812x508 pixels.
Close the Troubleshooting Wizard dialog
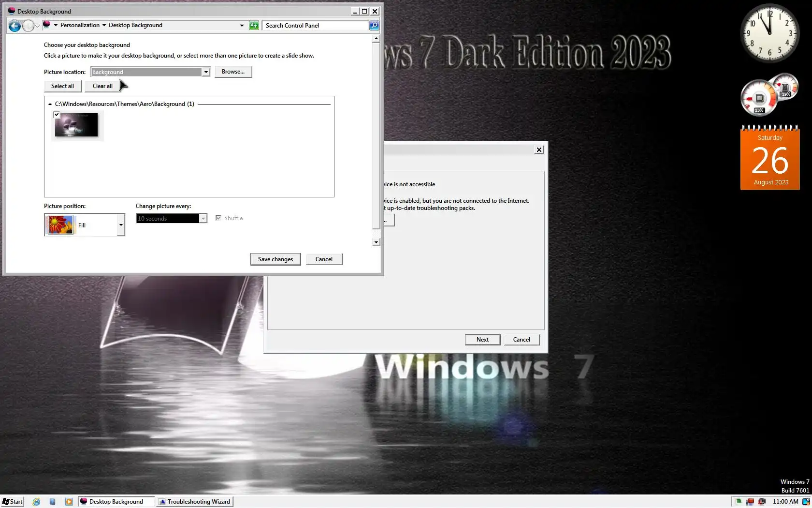tap(539, 150)
